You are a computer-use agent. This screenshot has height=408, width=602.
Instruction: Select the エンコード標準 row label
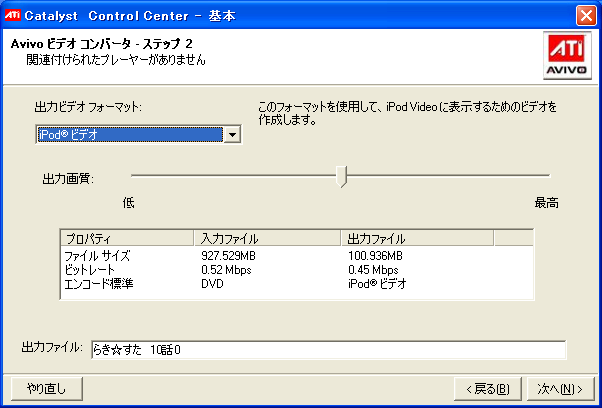[99, 284]
